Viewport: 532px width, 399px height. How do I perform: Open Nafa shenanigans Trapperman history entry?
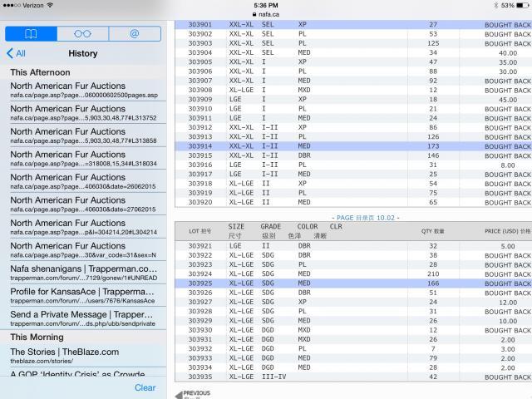click(x=84, y=273)
